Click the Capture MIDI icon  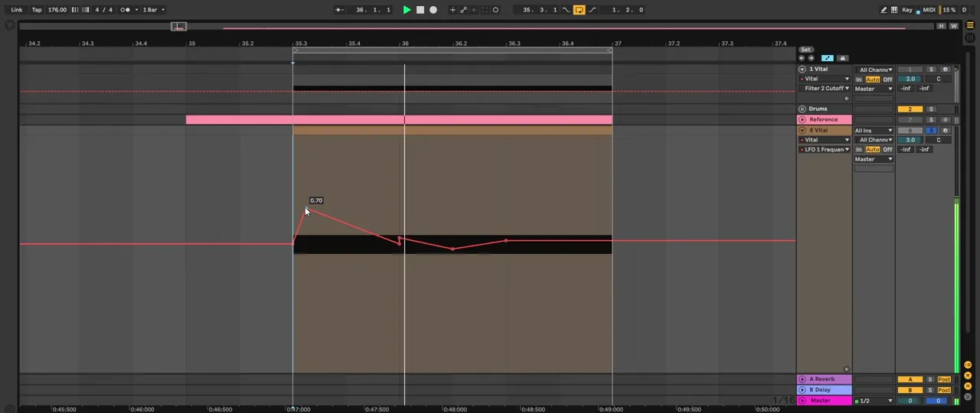pos(484,10)
